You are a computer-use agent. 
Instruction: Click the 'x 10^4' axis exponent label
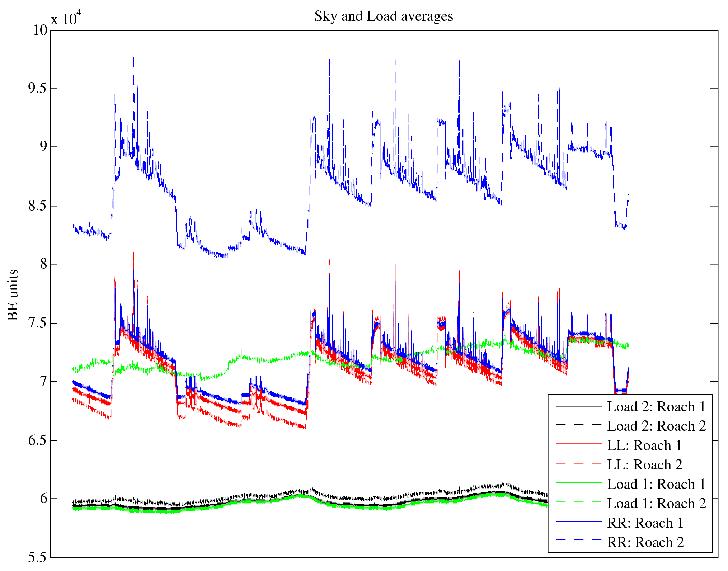pos(66,18)
